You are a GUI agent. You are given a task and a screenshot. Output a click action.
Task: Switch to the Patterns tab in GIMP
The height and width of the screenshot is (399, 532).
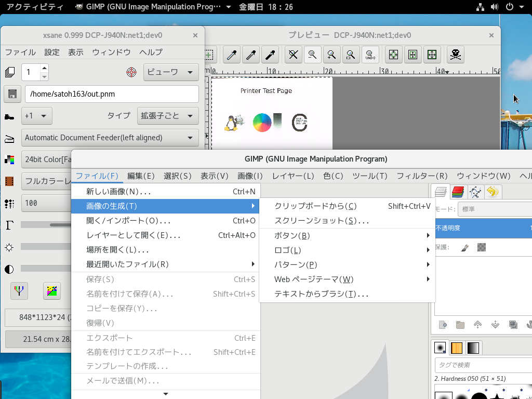(457, 348)
